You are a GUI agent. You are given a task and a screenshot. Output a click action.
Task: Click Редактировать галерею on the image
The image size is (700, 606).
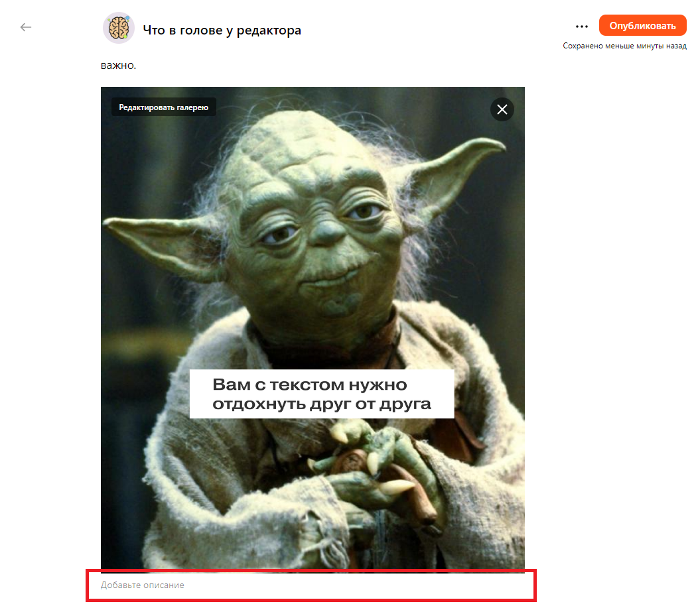click(x=163, y=107)
